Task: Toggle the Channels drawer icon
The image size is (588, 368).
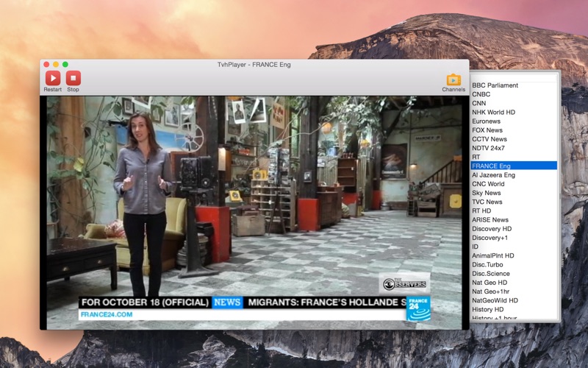Action: (453, 79)
